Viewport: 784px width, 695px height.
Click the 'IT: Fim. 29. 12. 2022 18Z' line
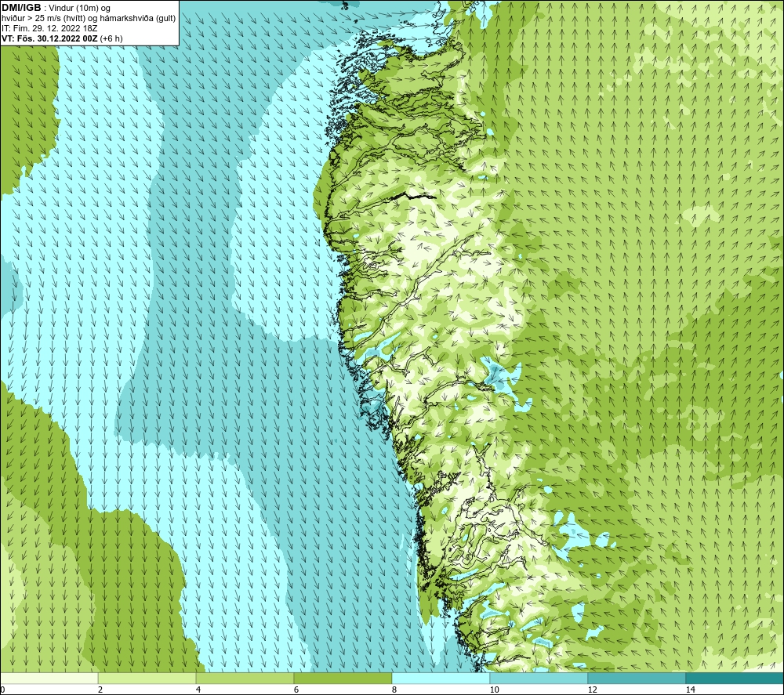pyautogui.click(x=49, y=28)
